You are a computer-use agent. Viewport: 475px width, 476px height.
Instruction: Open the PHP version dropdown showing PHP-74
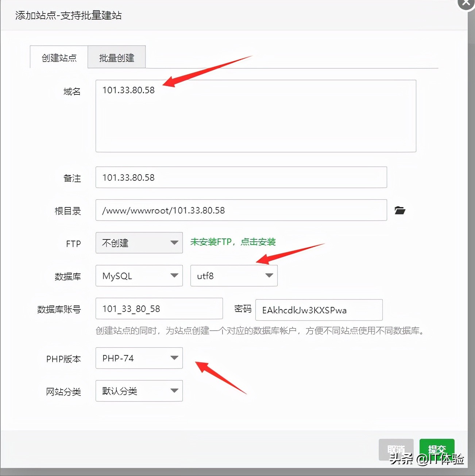click(x=139, y=358)
